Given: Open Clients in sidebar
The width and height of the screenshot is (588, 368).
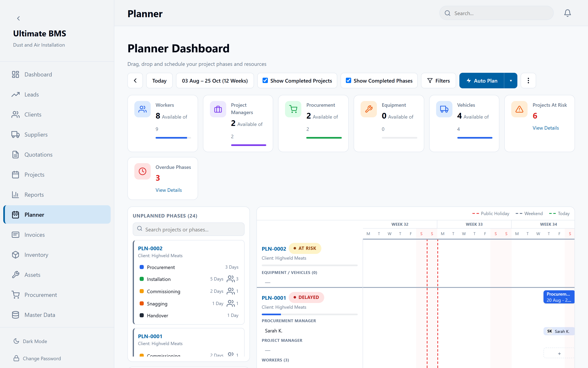Looking at the screenshot, I should pyautogui.click(x=57, y=114).
